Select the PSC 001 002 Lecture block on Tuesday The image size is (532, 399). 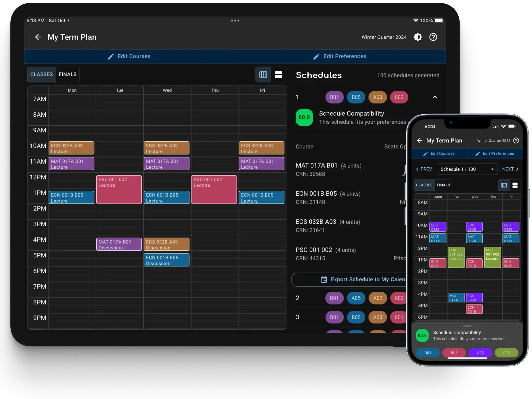coord(119,189)
